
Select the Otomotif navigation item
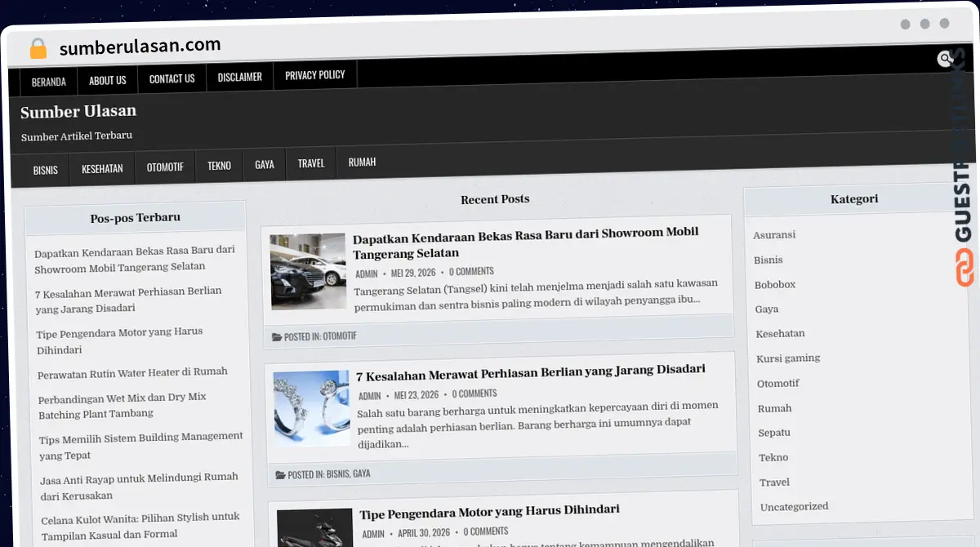click(165, 167)
